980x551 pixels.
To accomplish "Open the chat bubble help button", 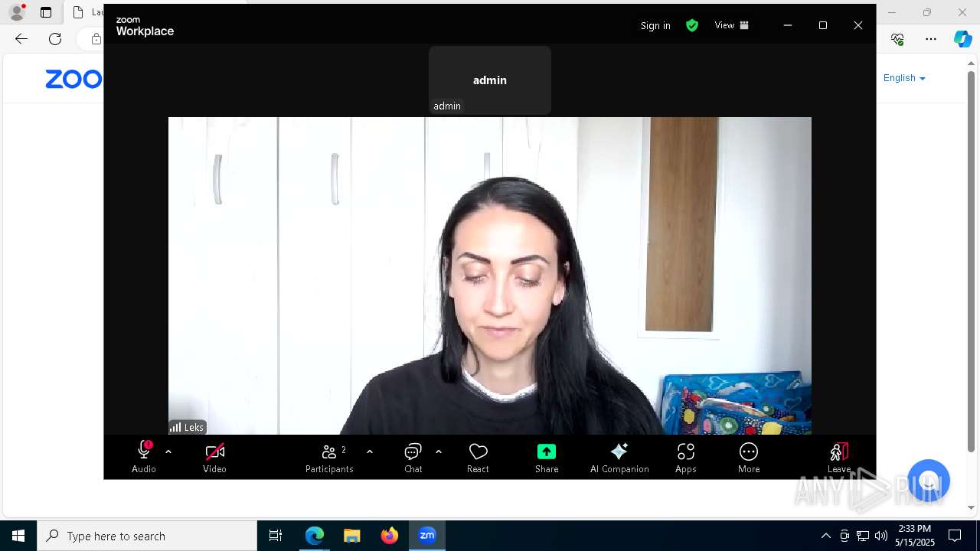I will pos(929,481).
